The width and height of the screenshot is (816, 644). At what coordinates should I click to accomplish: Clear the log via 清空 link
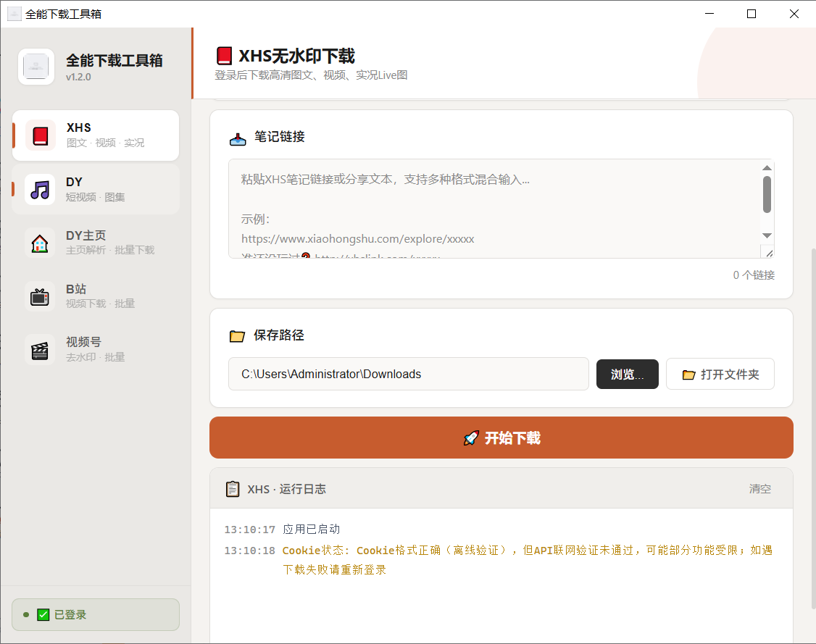tap(759, 489)
